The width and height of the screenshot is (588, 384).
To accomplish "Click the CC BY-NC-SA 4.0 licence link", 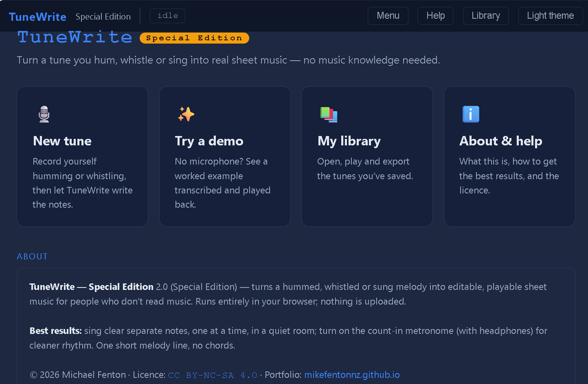I will 213,375.
